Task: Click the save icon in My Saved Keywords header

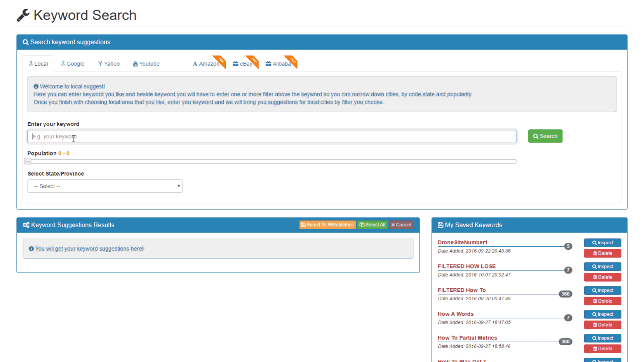Action: pos(440,225)
